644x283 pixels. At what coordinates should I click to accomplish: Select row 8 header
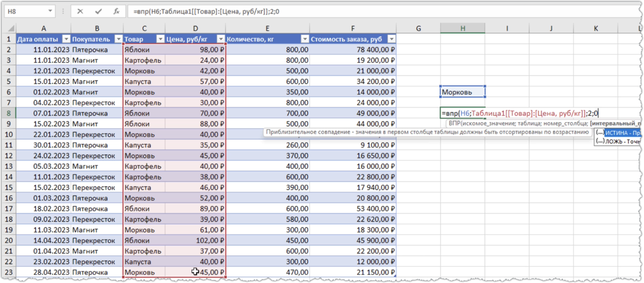(x=9, y=113)
